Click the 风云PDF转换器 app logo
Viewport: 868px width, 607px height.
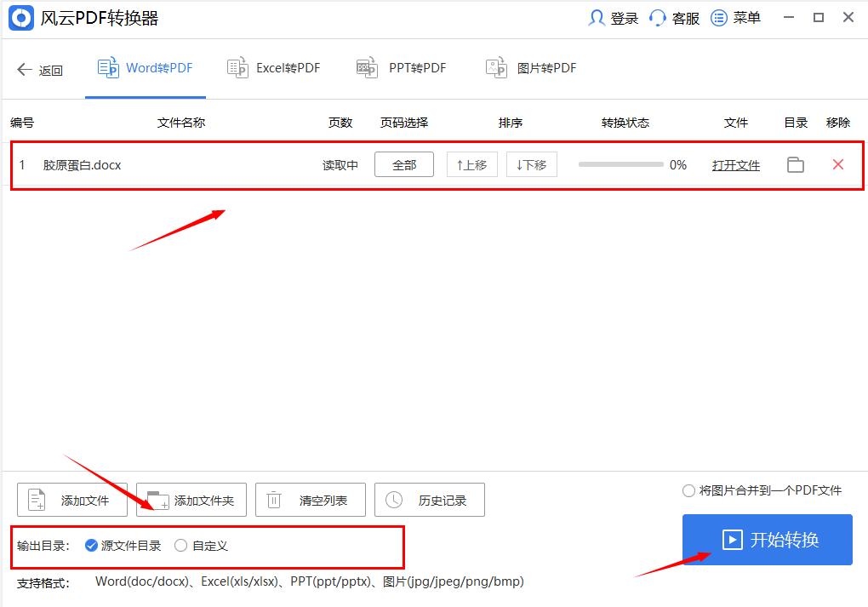(x=20, y=17)
